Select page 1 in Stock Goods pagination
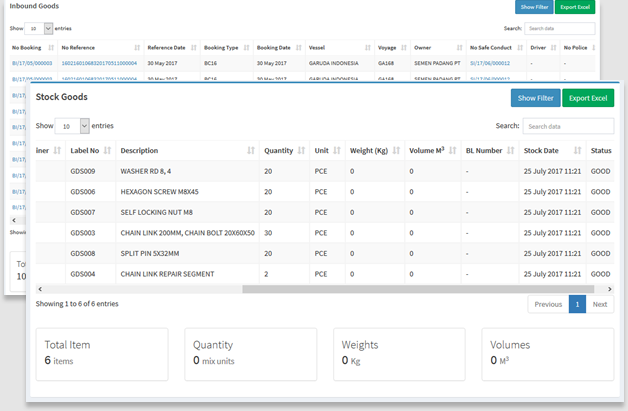The height and width of the screenshot is (411, 628). tap(577, 304)
